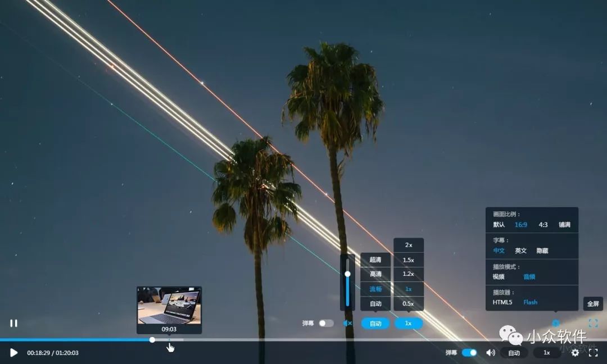Set playback speed to 2x

409,245
